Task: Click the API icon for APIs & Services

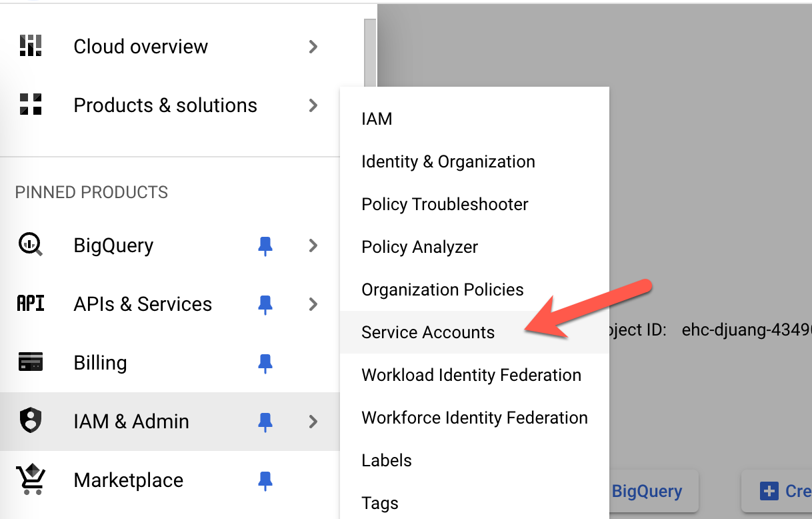Action: click(30, 304)
